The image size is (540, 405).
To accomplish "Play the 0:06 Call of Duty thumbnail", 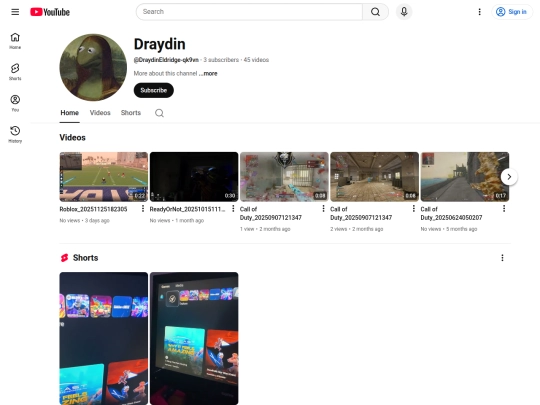I will [374, 177].
